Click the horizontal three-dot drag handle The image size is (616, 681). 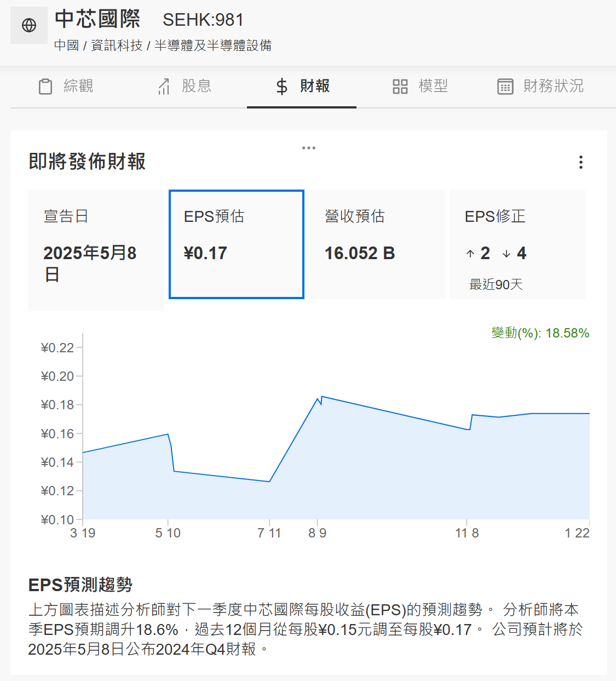pyautogui.click(x=309, y=148)
